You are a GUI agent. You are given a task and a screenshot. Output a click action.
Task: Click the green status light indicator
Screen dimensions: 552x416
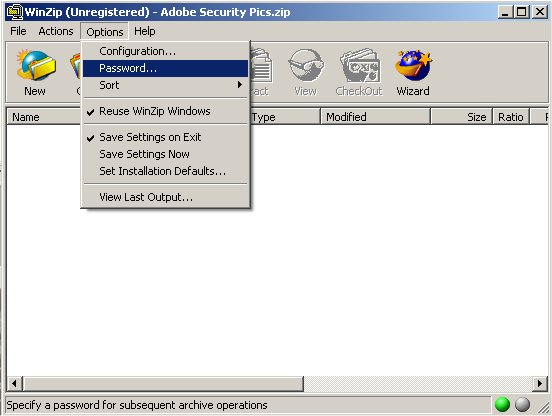502,404
